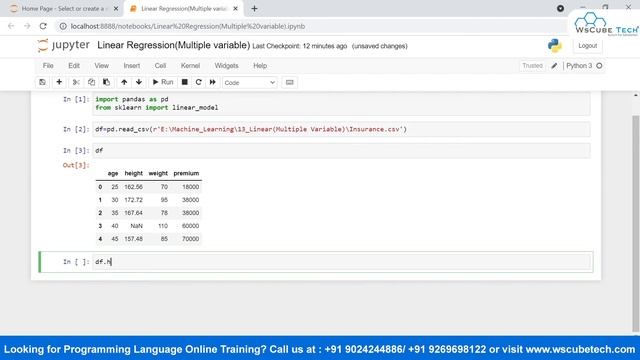Restart kernel and run all cells icon
The height and width of the screenshot is (360, 640).
coord(213,82)
